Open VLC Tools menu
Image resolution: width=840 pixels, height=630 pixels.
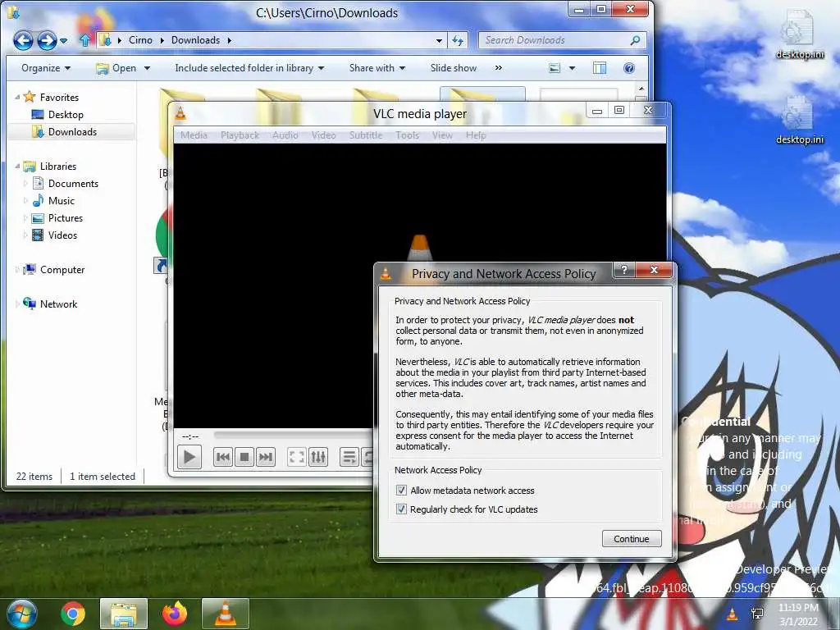[407, 135]
